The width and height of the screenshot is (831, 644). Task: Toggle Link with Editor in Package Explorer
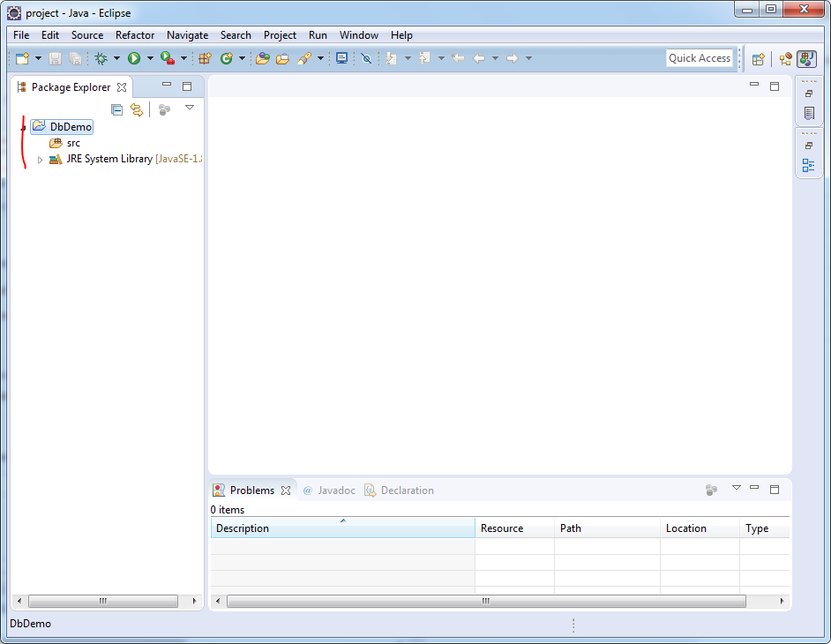click(x=137, y=109)
